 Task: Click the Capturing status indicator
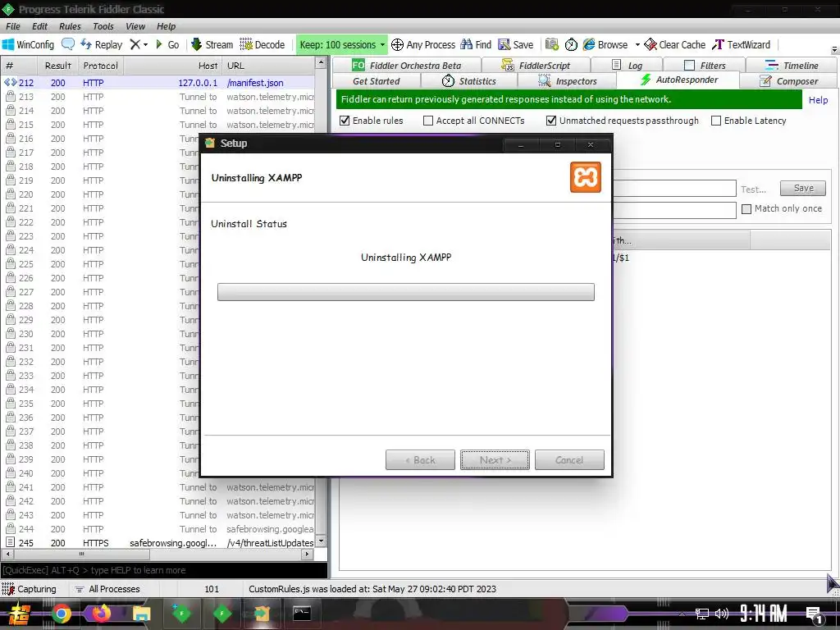29,589
